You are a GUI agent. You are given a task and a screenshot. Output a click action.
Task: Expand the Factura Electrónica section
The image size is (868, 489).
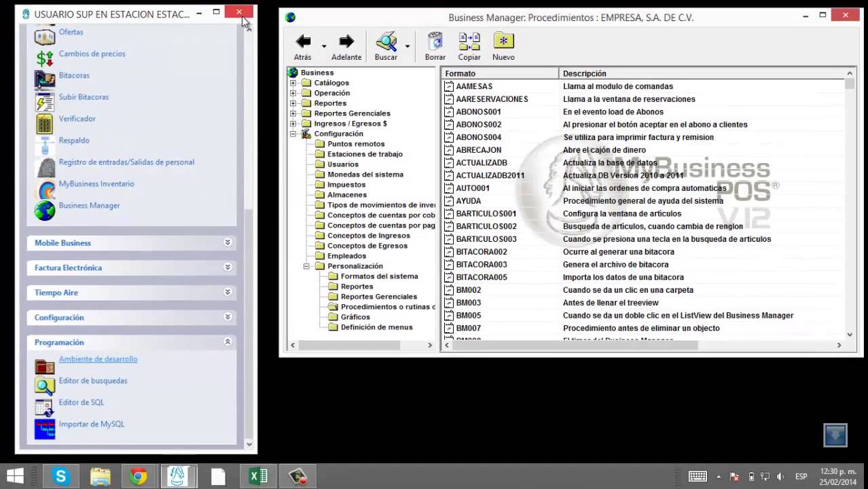[228, 268]
